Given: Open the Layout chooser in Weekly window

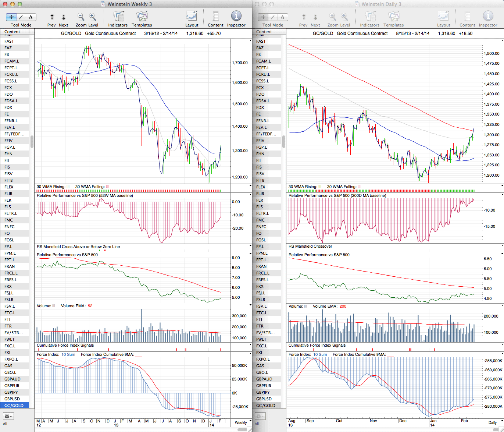Looking at the screenshot, I should point(192,17).
